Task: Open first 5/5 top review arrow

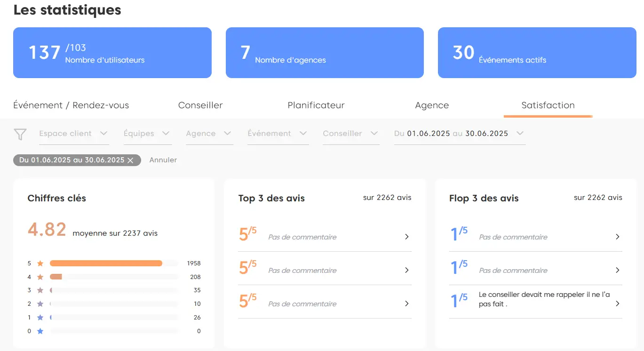Action: (x=407, y=237)
